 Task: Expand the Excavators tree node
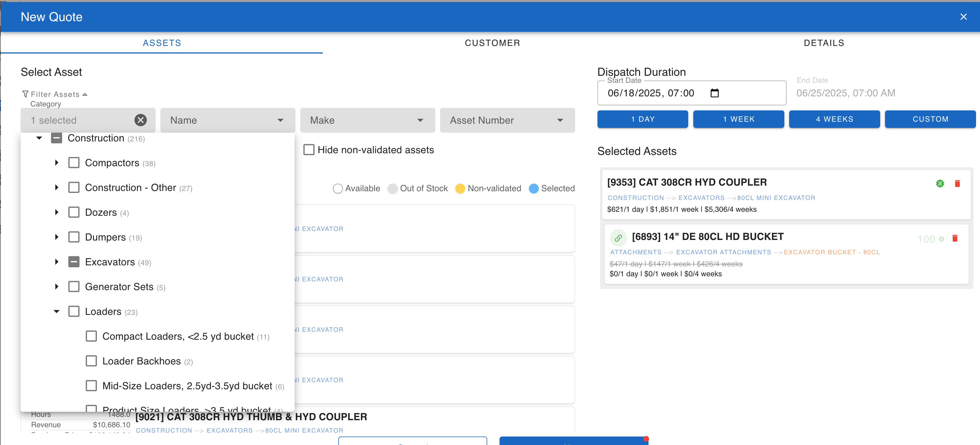56,262
